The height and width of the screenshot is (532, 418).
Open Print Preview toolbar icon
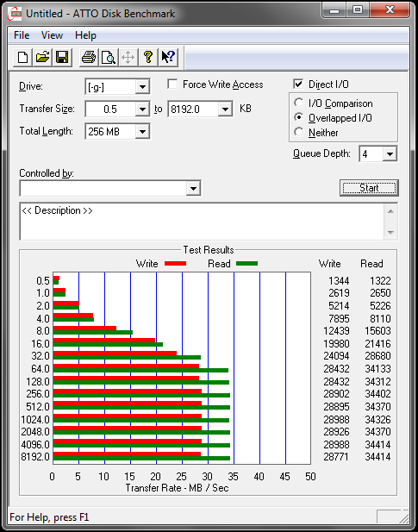click(109, 57)
